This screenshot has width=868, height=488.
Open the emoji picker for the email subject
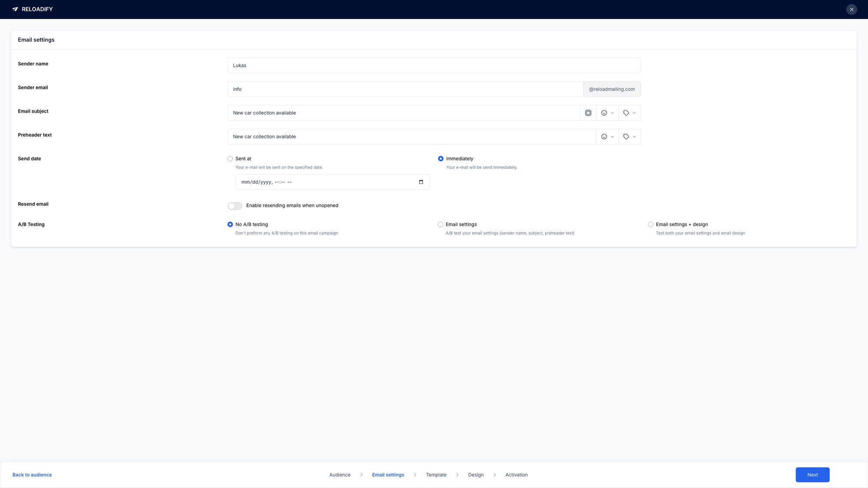(604, 113)
